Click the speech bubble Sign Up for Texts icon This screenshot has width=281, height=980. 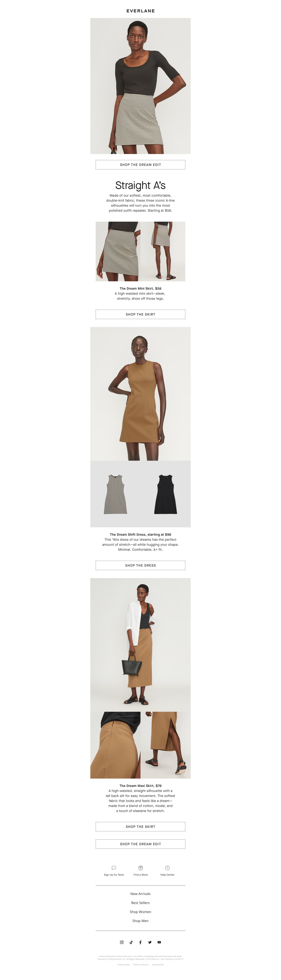(114, 867)
